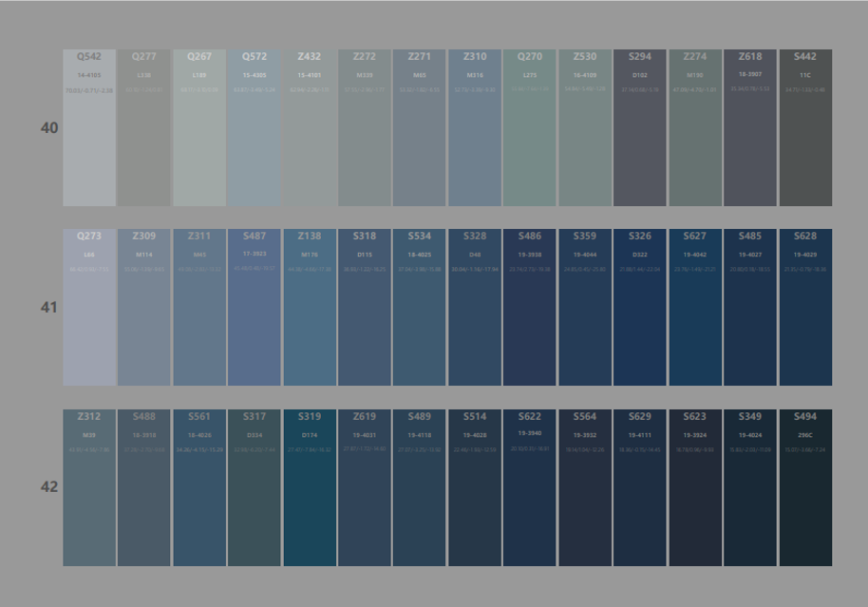The image size is (868, 607).
Task: Click the row 41 number label
Action: [x=49, y=308]
